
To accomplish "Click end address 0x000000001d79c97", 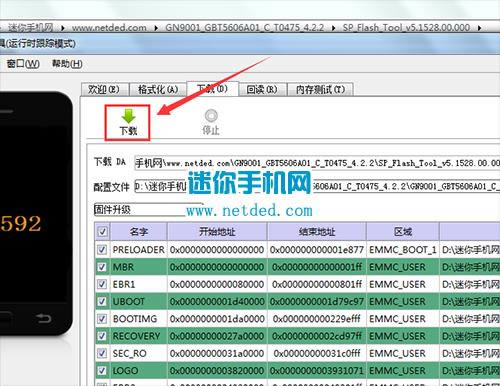I will (317, 301).
